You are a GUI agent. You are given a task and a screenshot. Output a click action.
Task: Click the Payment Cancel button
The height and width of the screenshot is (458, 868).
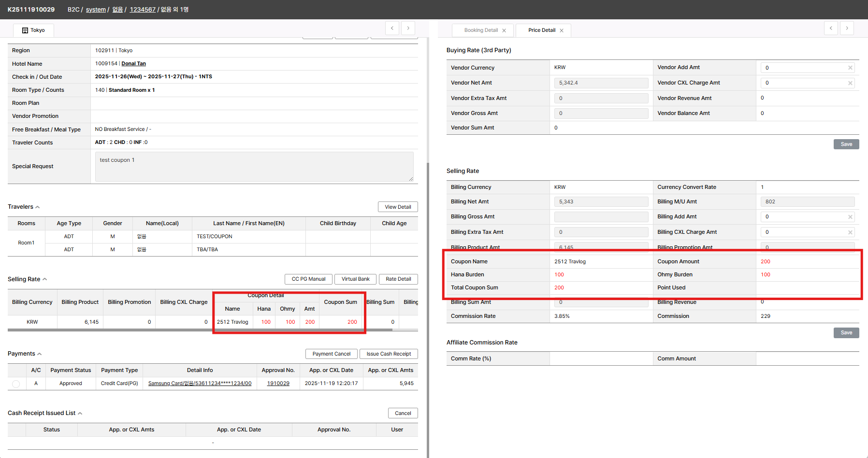pos(331,354)
